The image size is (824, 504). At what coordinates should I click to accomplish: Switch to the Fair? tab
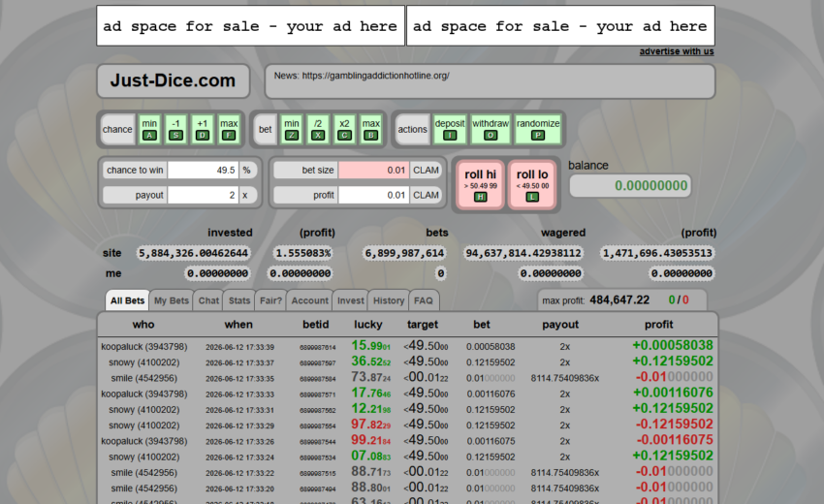pos(271,300)
